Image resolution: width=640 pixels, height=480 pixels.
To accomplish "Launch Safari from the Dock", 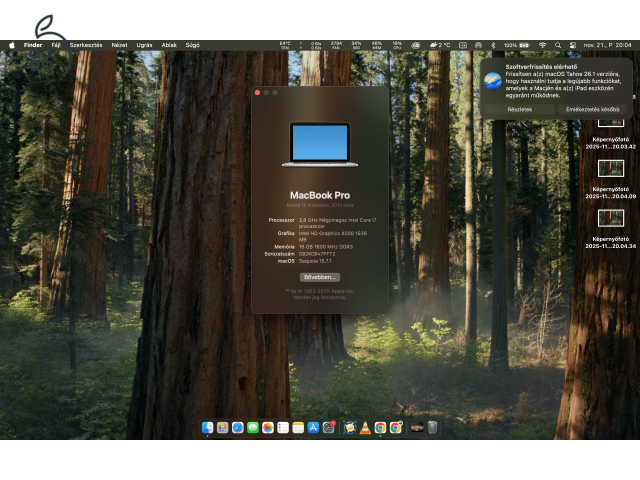I will pos(238,427).
